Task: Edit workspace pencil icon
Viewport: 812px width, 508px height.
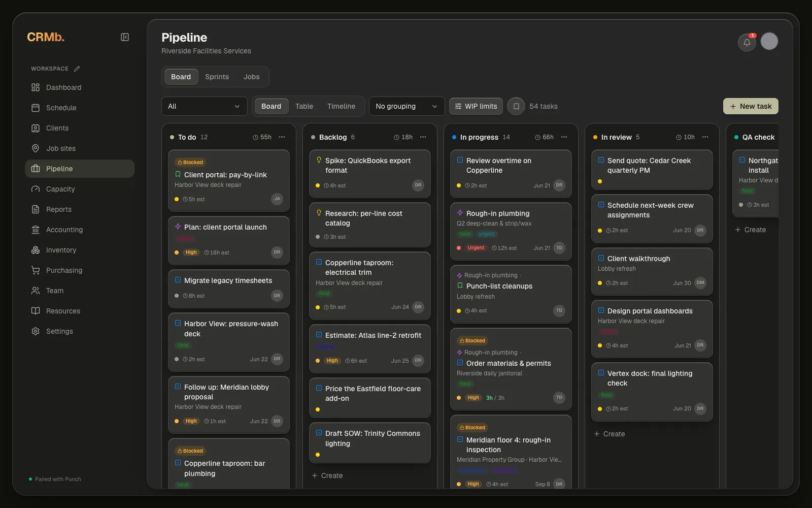Action: (x=77, y=69)
